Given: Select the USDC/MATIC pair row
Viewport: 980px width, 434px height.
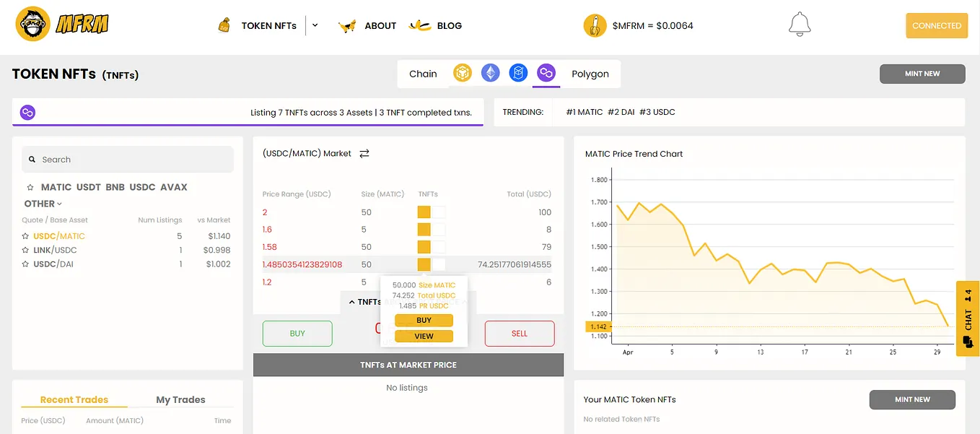Looking at the screenshot, I should 126,236.
